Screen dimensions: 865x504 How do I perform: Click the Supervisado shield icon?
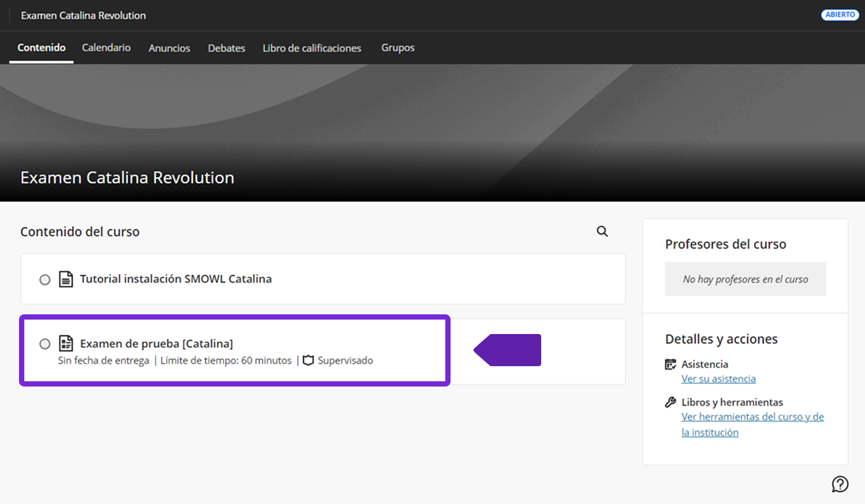point(308,360)
